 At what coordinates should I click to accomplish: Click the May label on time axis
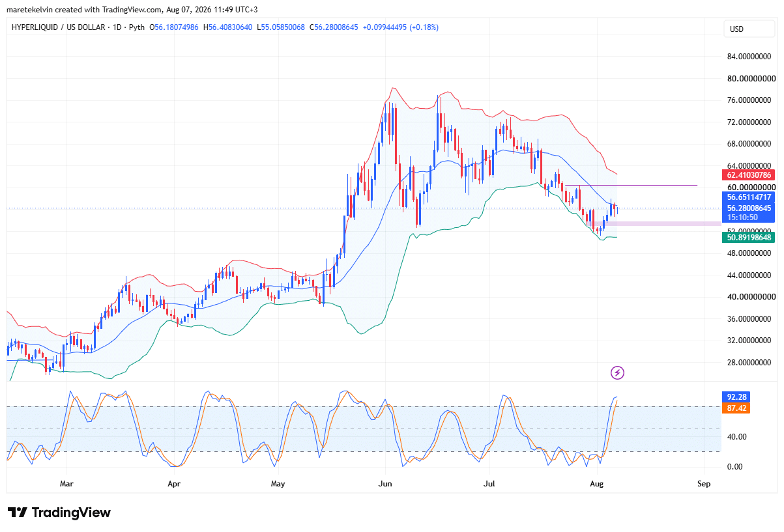(278, 484)
